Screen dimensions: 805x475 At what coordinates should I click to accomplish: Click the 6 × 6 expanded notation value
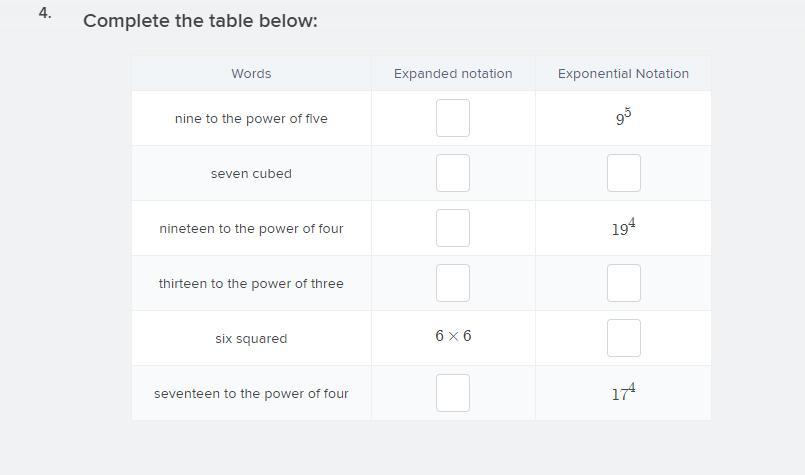(x=453, y=336)
